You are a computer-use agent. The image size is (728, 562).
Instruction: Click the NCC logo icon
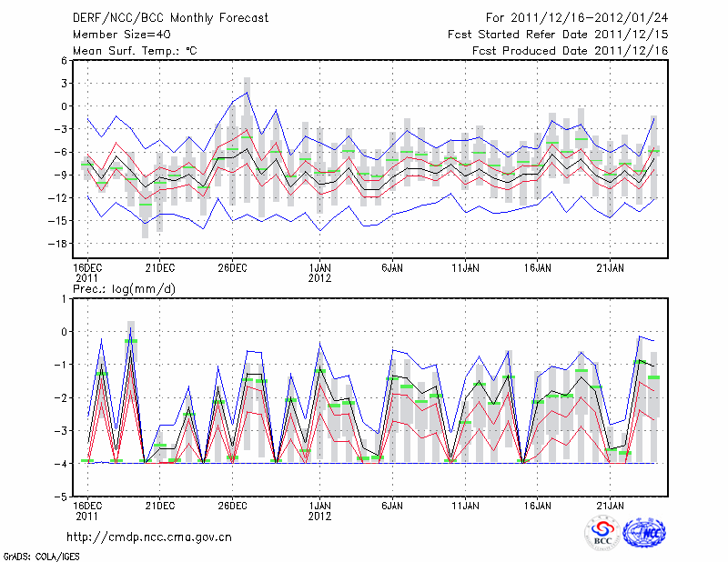[x=644, y=533]
